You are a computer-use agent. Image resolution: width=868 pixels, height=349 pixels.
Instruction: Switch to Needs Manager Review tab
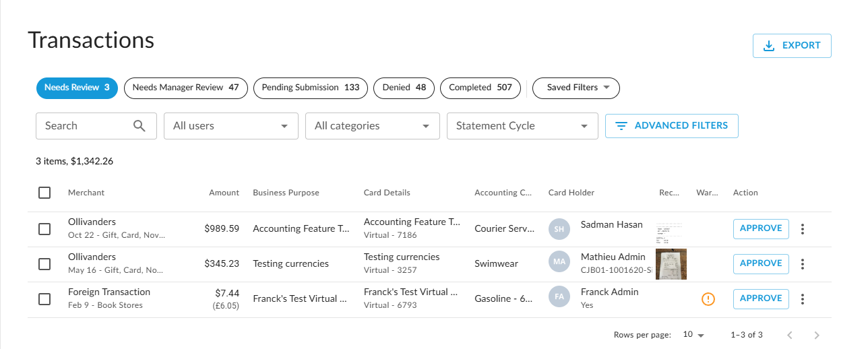point(185,88)
